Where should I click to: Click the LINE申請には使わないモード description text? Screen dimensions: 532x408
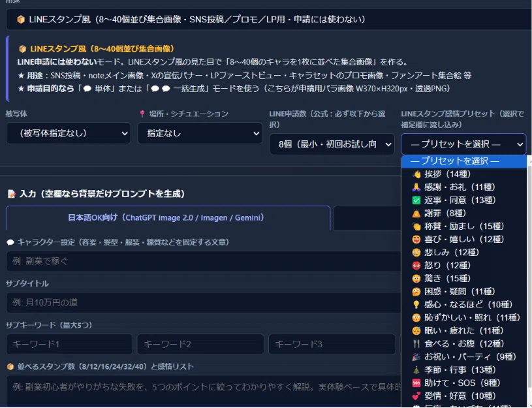(212, 62)
